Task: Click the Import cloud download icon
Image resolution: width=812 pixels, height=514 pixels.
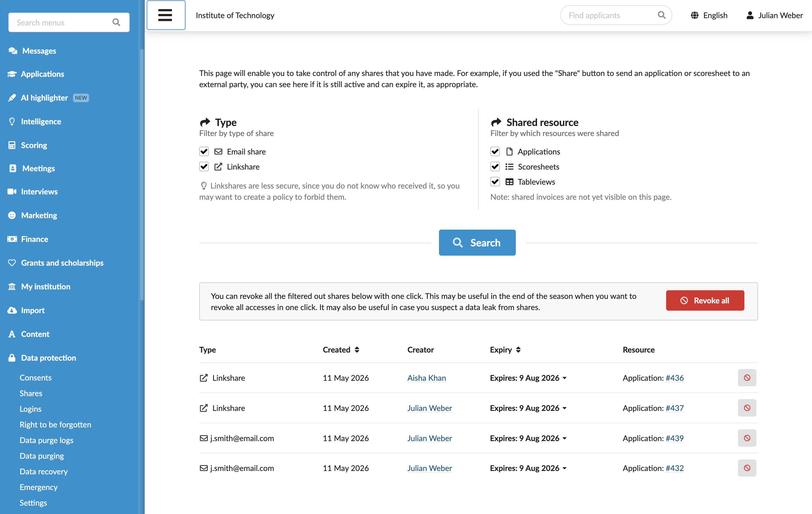Action: point(12,310)
